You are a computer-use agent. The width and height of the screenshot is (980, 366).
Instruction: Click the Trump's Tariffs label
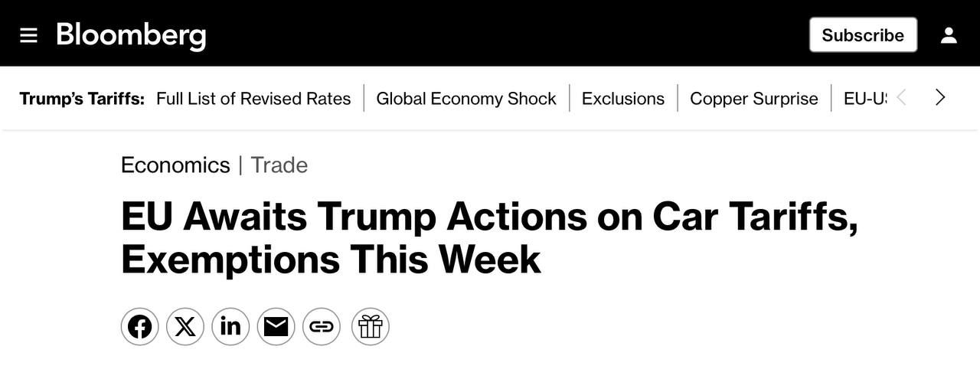point(82,99)
